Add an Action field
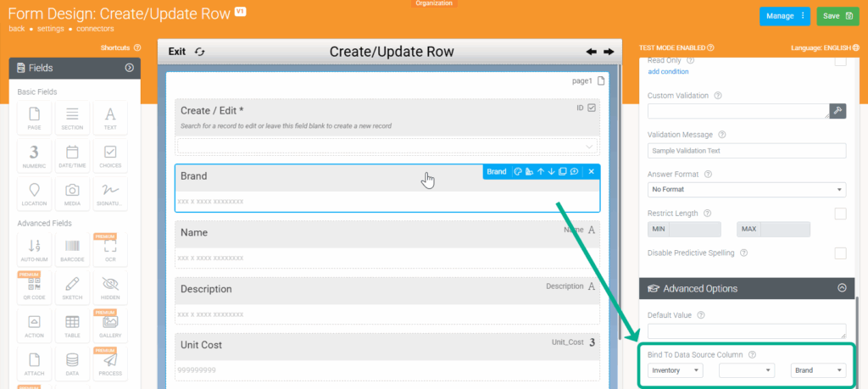Viewport: 868px width, 389px height. click(34, 326)
